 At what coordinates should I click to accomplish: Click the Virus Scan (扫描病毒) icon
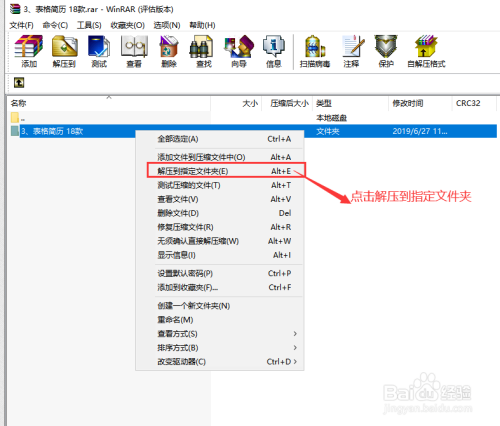[x=315, y=52]
